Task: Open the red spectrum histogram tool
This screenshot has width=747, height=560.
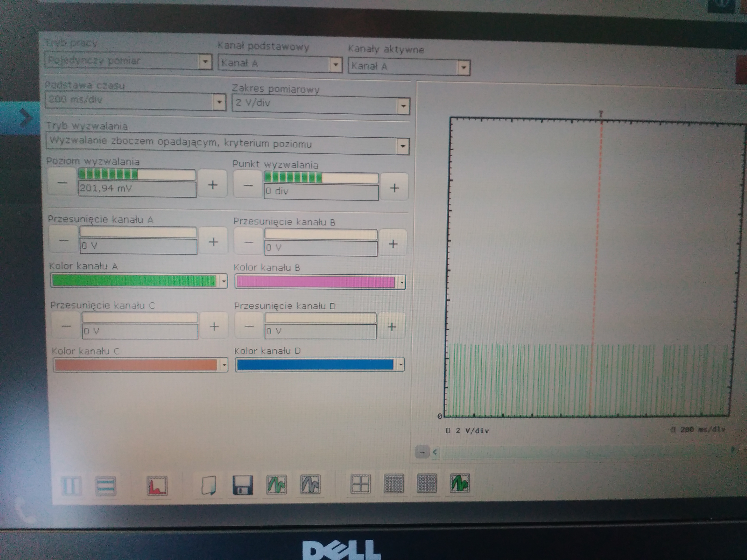Action: point(157,486)
